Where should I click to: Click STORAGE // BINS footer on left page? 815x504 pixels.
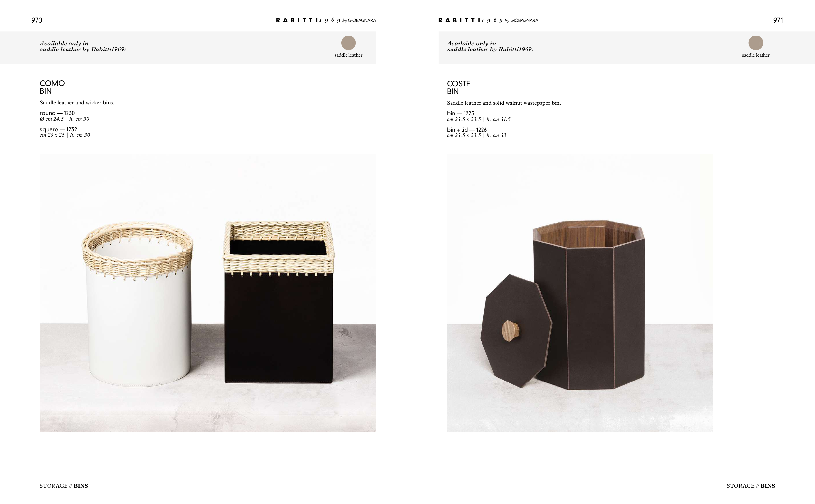[64, 486]
